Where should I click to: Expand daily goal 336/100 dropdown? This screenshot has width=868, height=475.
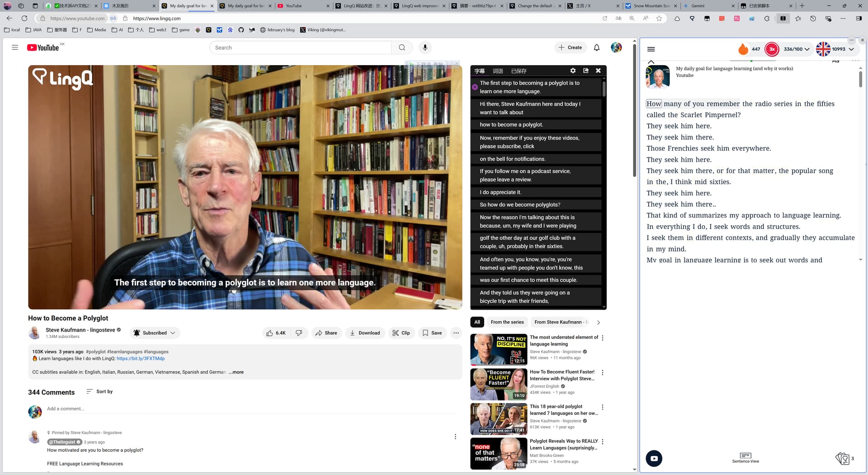pos(807,49)
